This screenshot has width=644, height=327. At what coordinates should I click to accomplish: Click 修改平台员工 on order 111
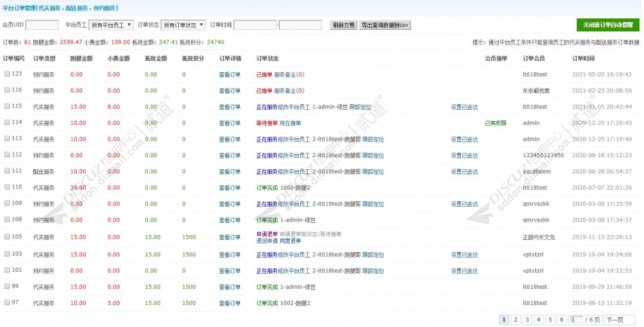294,172
